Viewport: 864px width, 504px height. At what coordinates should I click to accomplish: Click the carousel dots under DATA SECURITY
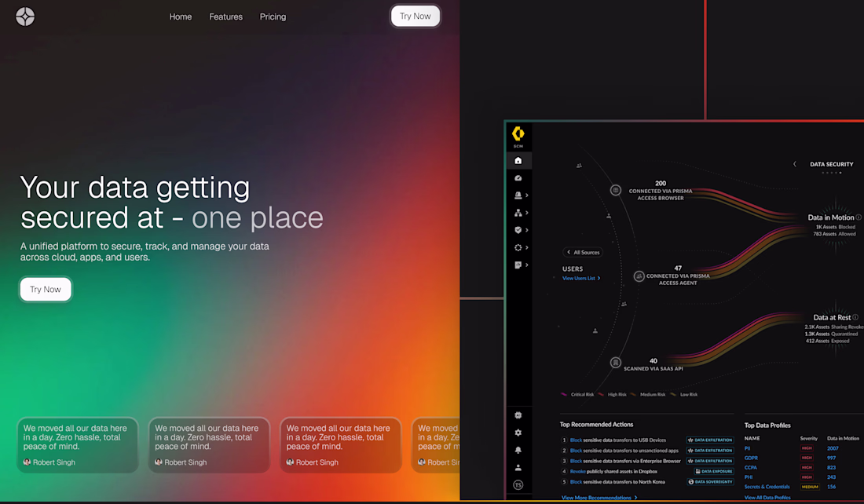tap(832, 173)
